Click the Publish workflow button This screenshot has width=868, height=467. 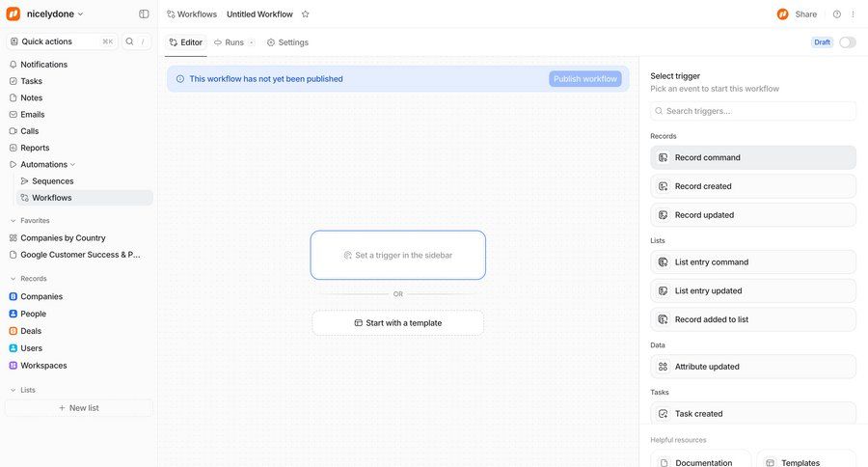[584, 79]
